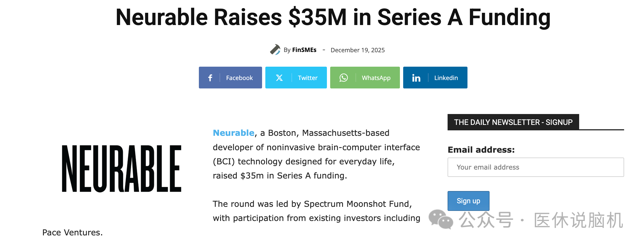The height and width of the screenshot is (246, 644).
Task: Click the Facebook "f" share icon
Action: coord(210,78)
